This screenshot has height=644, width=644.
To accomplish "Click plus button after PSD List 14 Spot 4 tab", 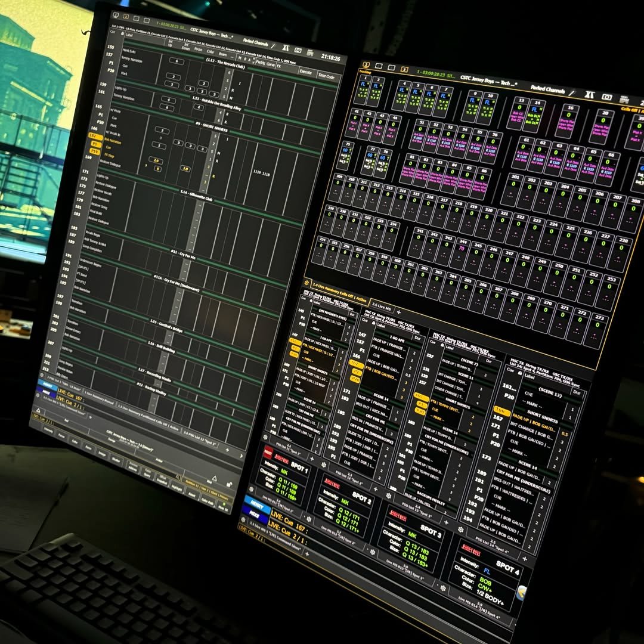I will pos(524,559).
